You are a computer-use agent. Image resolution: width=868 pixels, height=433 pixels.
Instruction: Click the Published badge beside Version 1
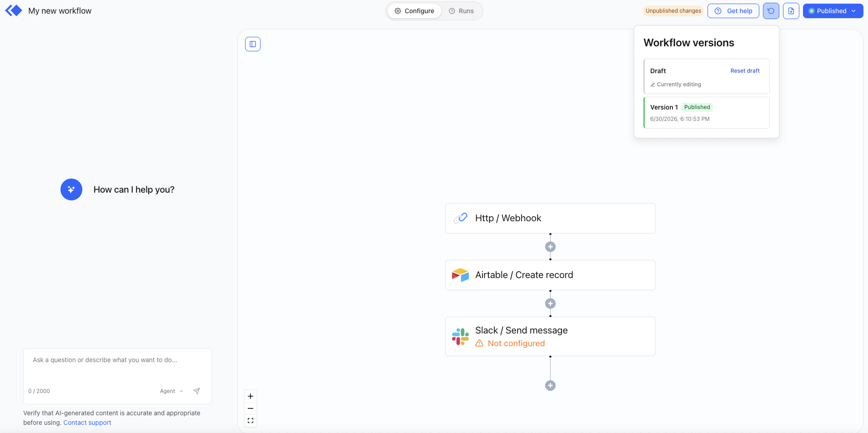pos(697,107)
